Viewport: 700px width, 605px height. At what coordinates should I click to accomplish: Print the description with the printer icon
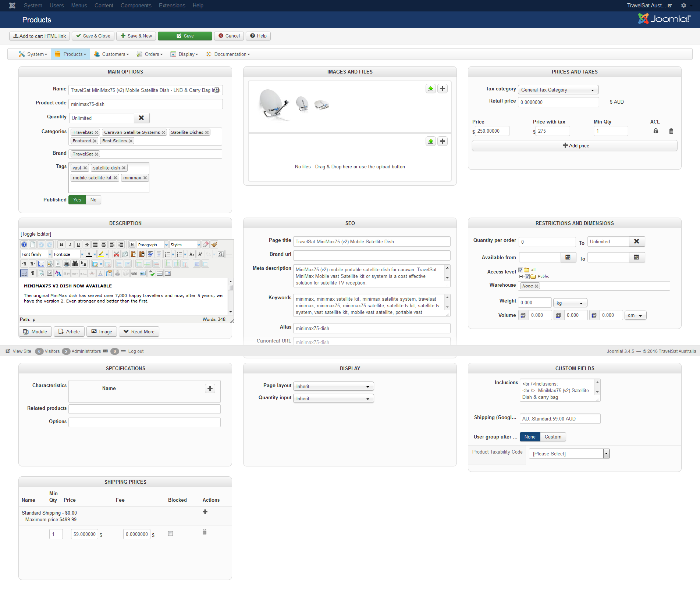pyautogui.click(x=67, y=264)
